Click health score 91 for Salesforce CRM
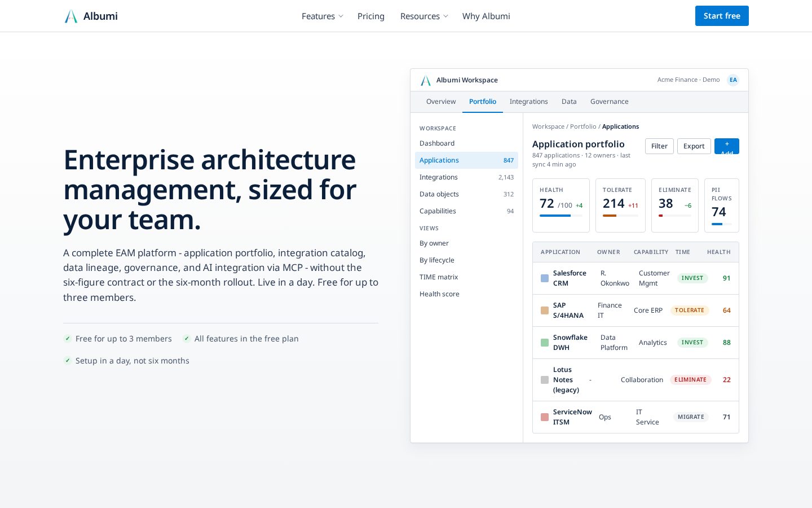Viewport: 812px width, 508px height. point(727,278)
